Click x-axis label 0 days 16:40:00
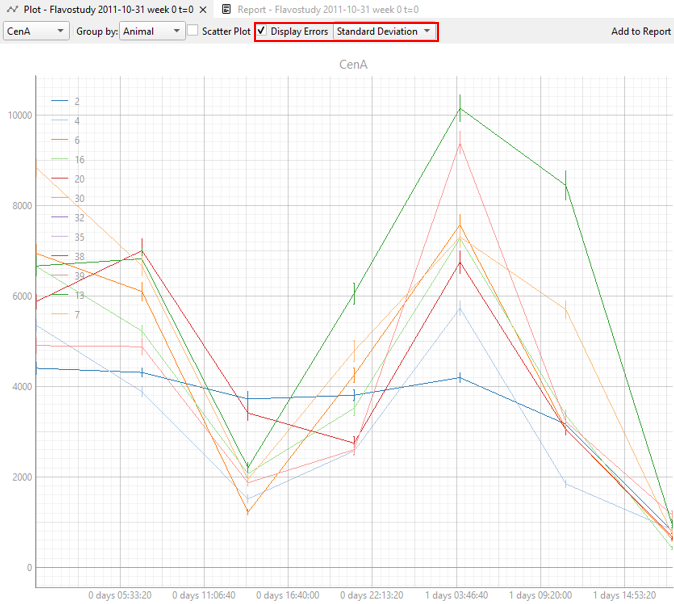The width and height of the screenshot is (674, 604). tap(288, 595)
